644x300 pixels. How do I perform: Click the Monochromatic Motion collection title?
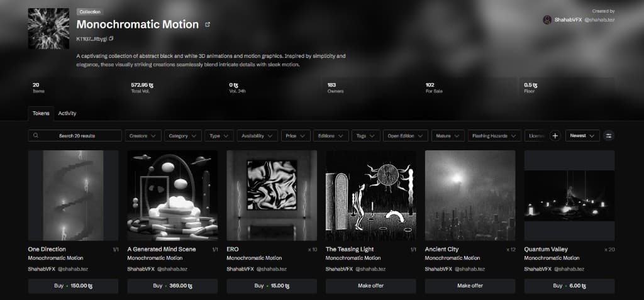138,25
